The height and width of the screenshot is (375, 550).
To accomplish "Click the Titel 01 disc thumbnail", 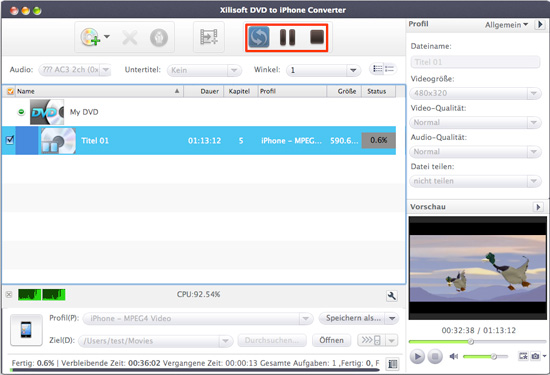I will [x=58, y=141].
